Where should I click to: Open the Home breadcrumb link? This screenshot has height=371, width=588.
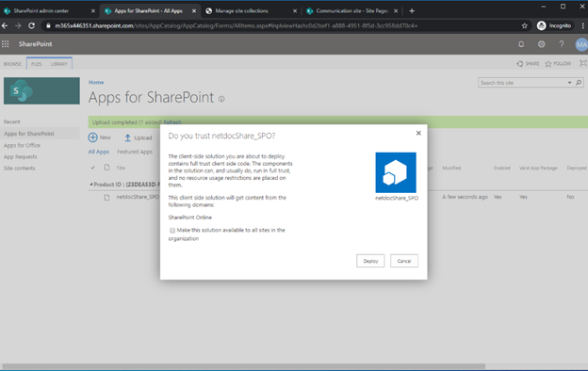[x=96, y=82]
